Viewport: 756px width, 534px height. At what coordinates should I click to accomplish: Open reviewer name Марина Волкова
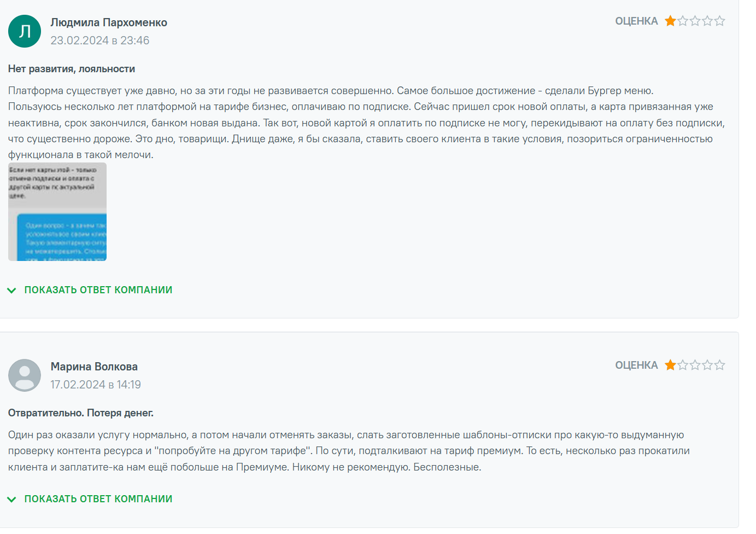pyautogui.click(x=94, y=367)
